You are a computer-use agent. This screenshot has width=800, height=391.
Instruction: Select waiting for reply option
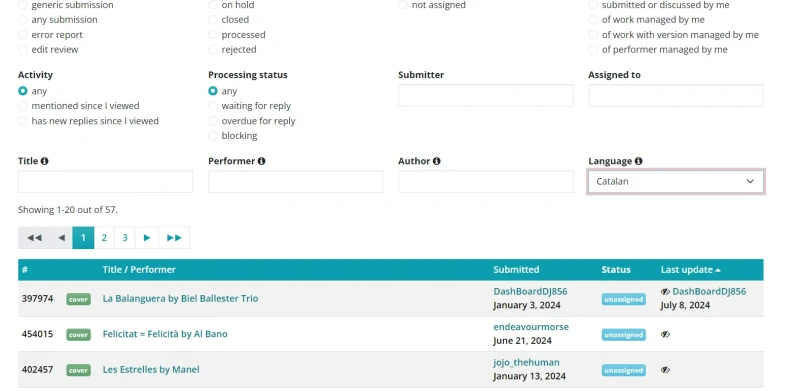213,106
